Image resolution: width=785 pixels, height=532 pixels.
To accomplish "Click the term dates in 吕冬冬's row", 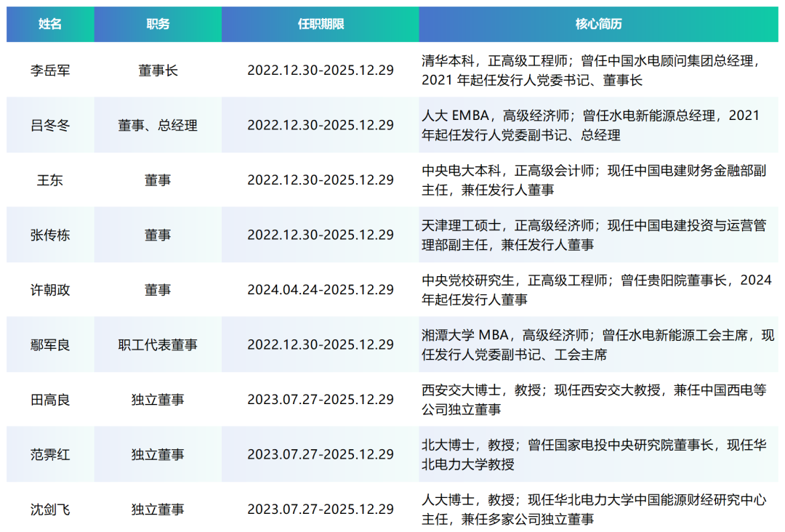I will (x=321, y=126).
